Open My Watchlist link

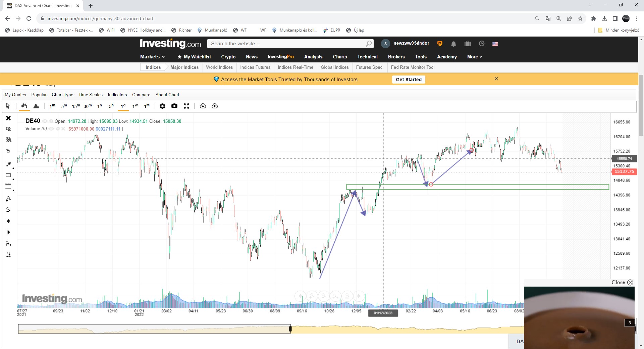click(x=194, y=57)
